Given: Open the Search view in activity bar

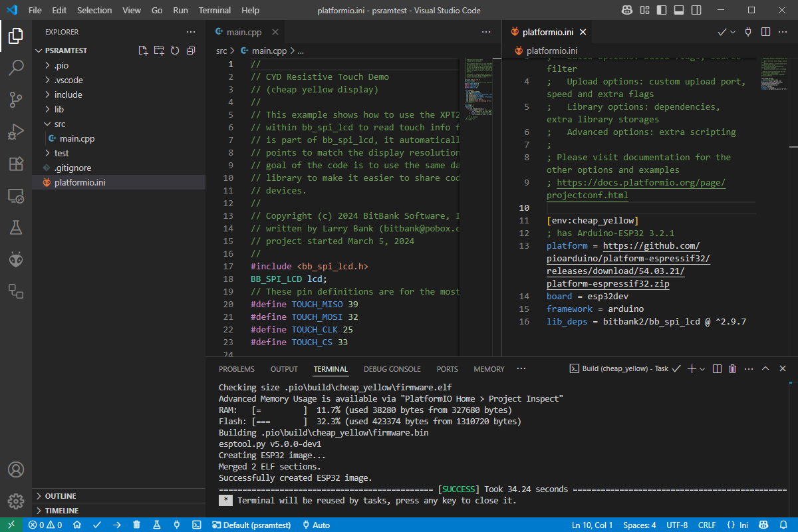Looking at the screenshot, I should (16, 67).
